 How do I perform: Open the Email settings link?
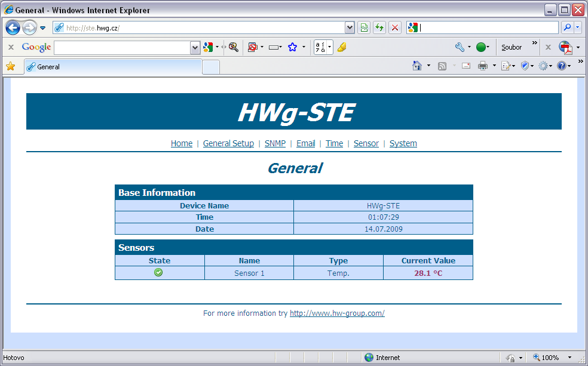tap(305, 143)
